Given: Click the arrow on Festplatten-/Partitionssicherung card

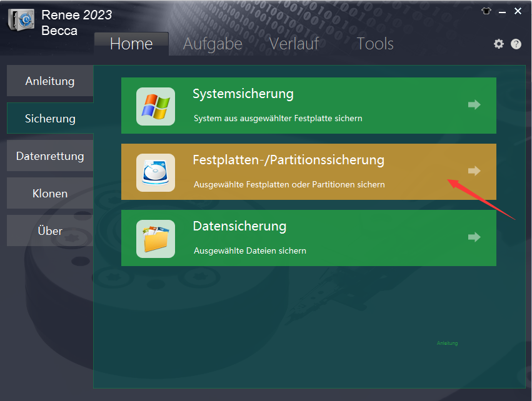Looking at the screenshot, I should (474, 171).
